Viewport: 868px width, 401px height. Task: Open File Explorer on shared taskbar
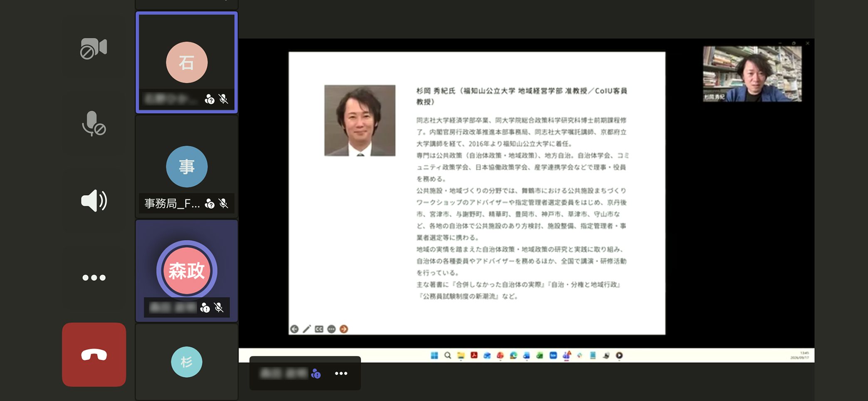pyautogui.click(x=461, y=355)
